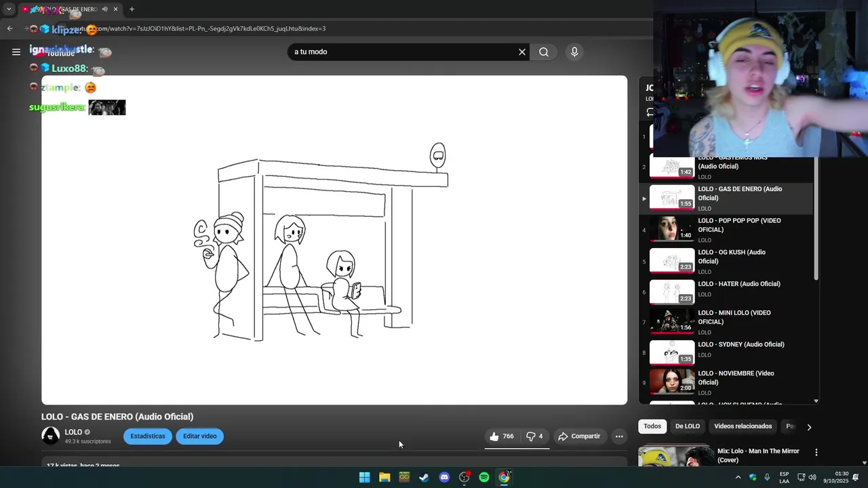Open LOLO channel name link under the video
Viewport: 868px width, 488px height.
point(73,432)
